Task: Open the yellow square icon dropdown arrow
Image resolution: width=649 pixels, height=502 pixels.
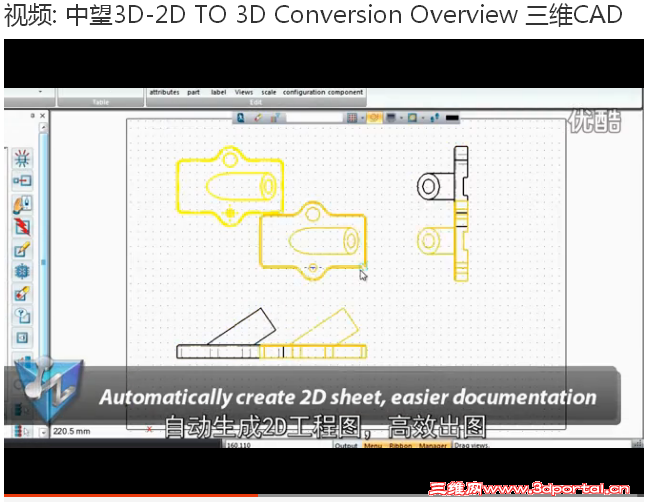Action: [x=423, y=118]
